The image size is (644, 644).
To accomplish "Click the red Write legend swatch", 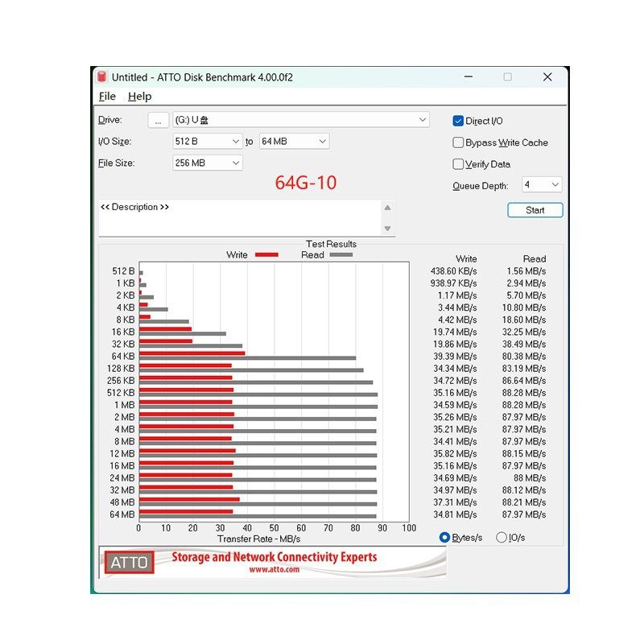I will coord(266,255).
